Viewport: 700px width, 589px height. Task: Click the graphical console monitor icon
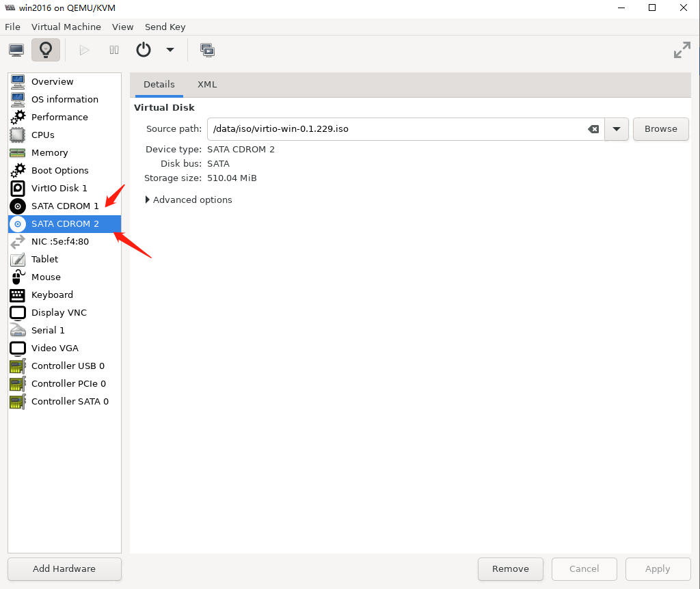16,50
